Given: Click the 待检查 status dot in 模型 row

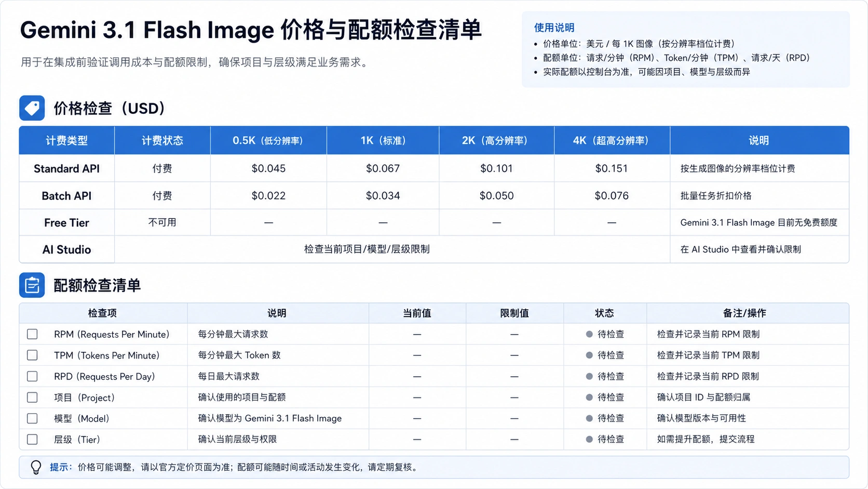Looking at the screenshot, I should point(589,418).
